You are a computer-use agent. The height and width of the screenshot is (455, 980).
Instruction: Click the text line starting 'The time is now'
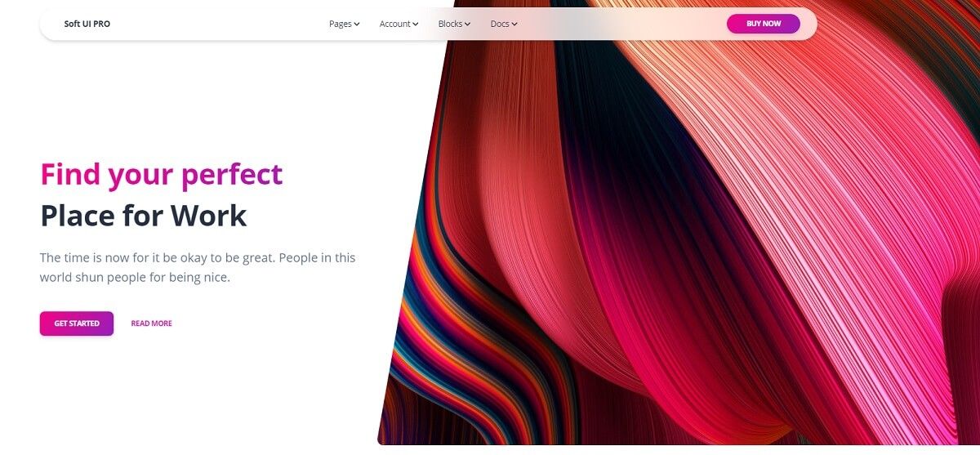pyautogui.click(x=198, y=257)
